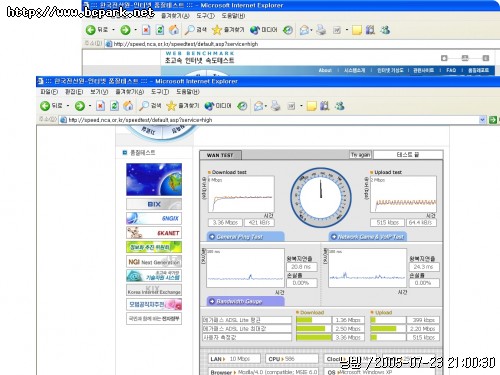The width and height of the screenshot is (500, 375).
Task: Open Search (검색) in the front window toolbar
Action: (x=150, y=106)
